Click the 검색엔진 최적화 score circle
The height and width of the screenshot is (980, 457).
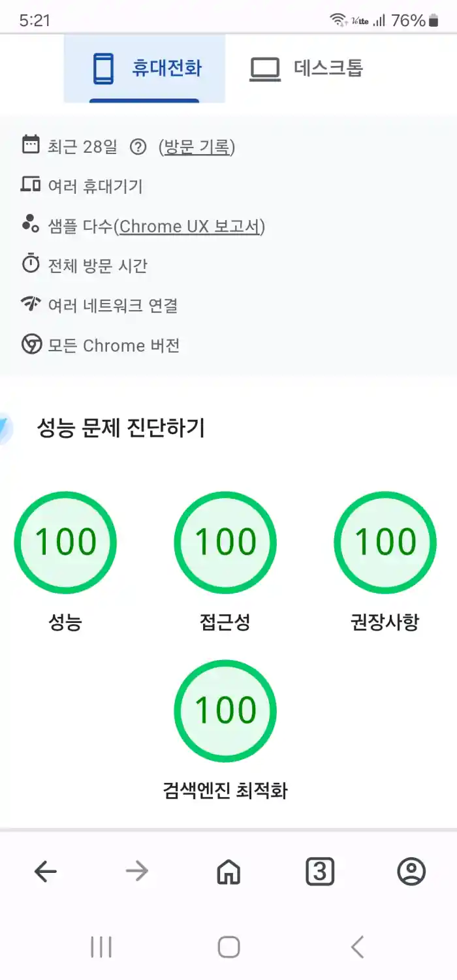(x=225, y=711)
